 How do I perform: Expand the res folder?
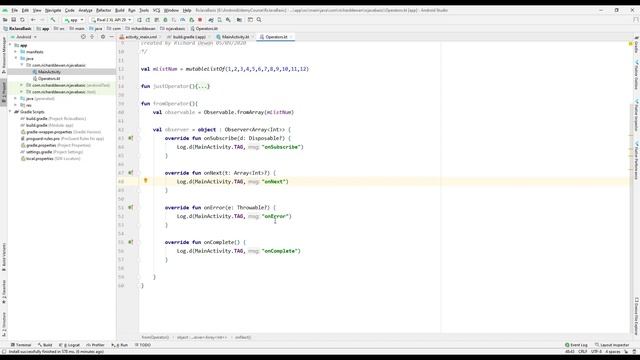(16, 105)
